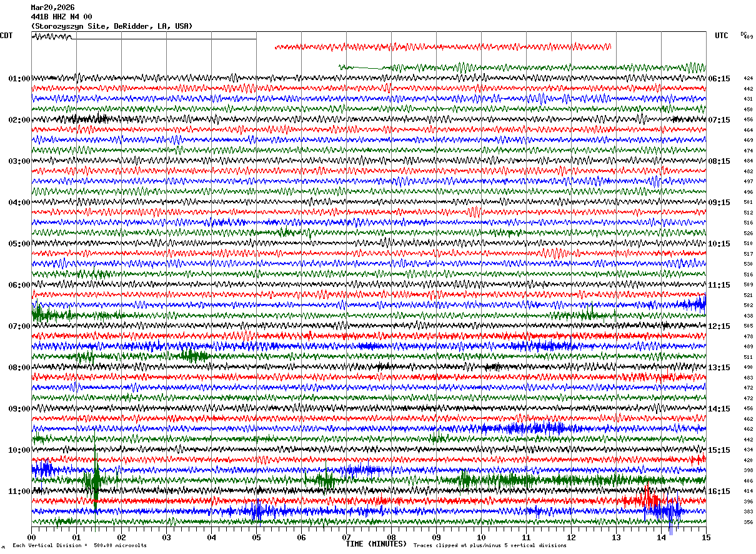Click the 12:15 UTC time label

click(x=720, y=326)
